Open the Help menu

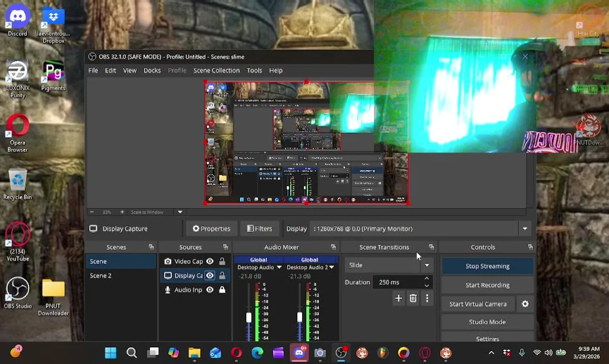click(276, 70)
